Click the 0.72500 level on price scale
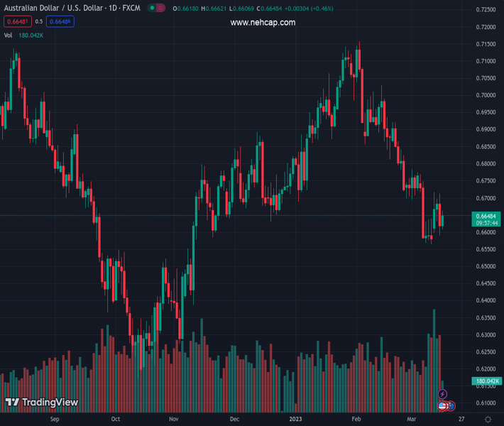Screen dimensions: 504x426 [x=486, y=10]
